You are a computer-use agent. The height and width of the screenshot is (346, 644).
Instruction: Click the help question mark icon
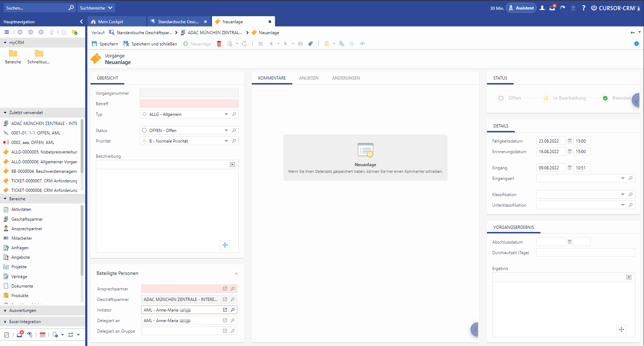(x=583, y=8)
